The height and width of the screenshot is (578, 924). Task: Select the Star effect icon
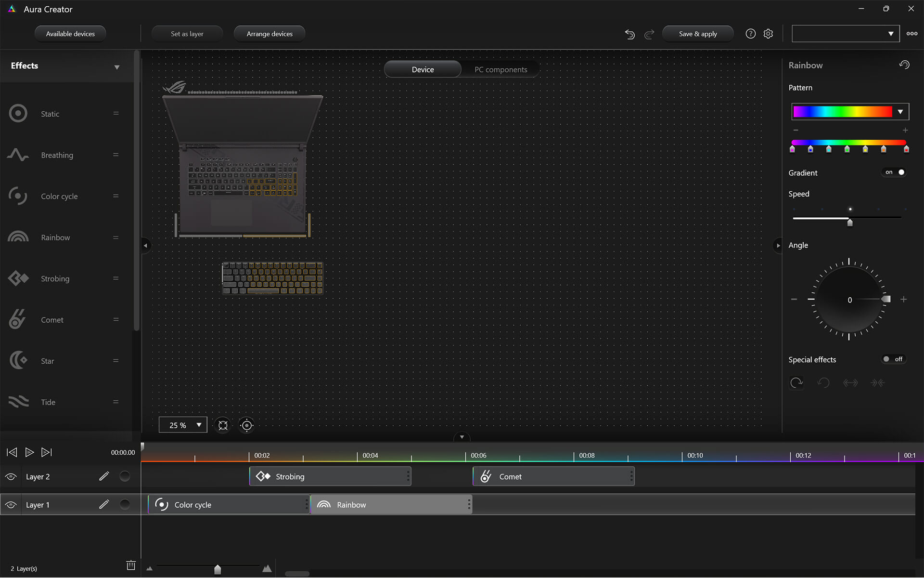point(17,360)
